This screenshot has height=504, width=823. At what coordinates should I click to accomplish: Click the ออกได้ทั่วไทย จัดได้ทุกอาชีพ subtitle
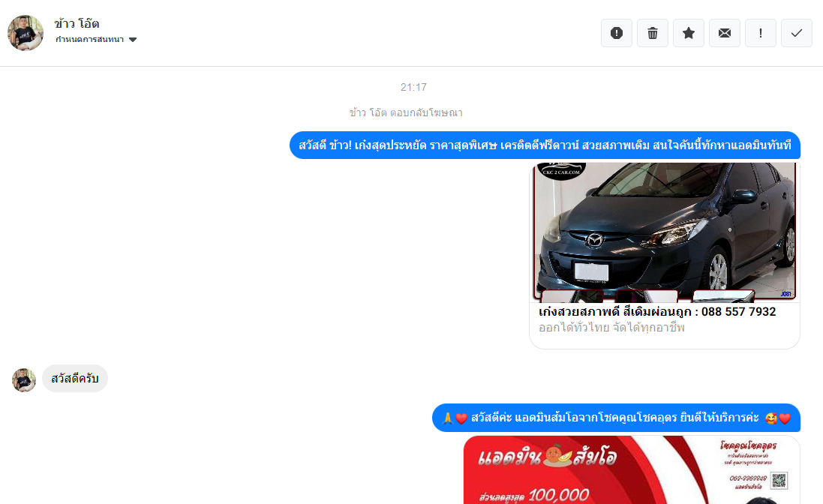click(x=611, y=328)
